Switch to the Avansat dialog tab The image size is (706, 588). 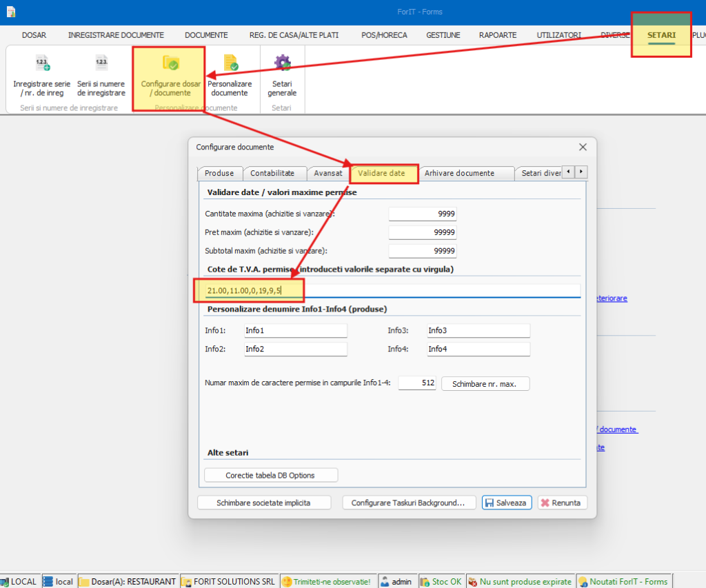point(328,173)
